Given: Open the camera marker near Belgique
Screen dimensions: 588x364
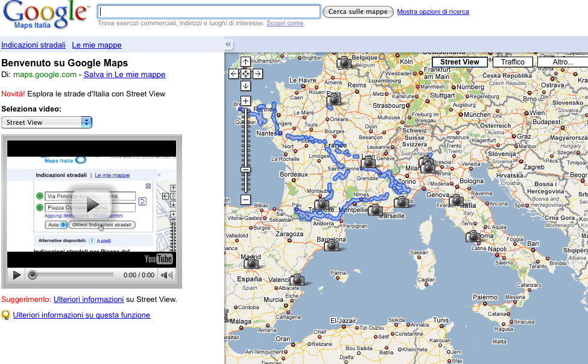Looking at the screenshot, I should point(344,62).
